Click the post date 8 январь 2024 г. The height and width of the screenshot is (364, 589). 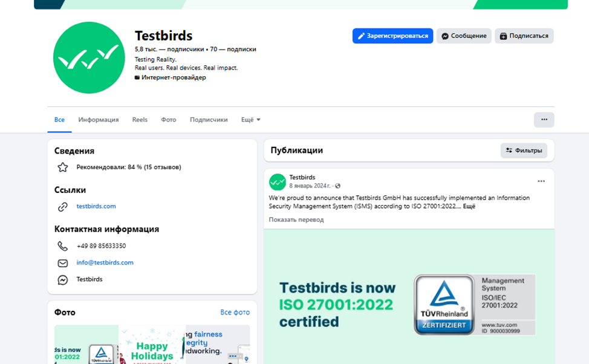310,186
